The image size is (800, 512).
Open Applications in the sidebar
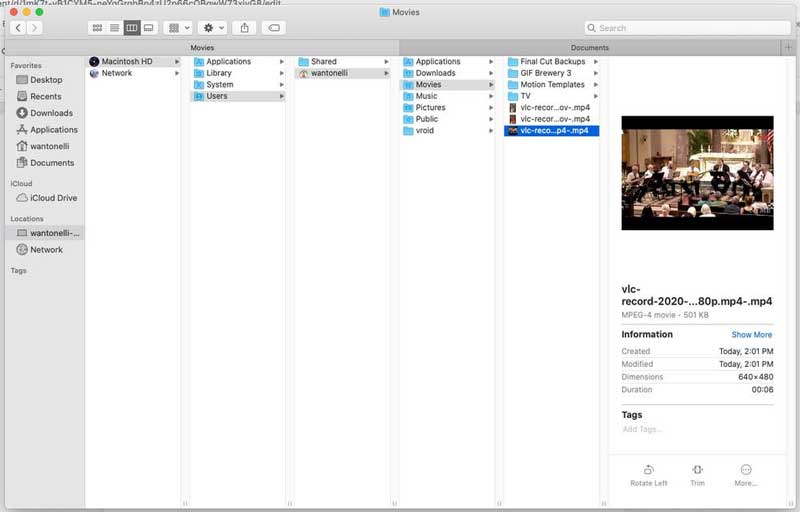(47, 130)
